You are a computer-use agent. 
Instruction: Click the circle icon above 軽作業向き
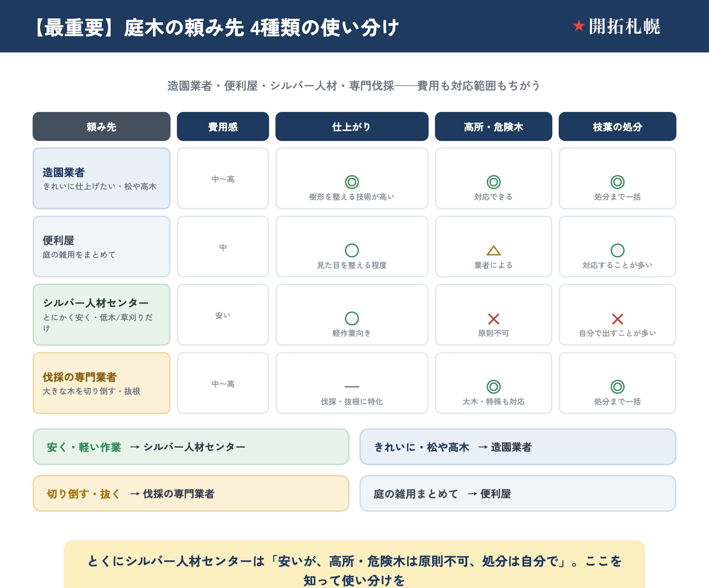tap(352, 318)
